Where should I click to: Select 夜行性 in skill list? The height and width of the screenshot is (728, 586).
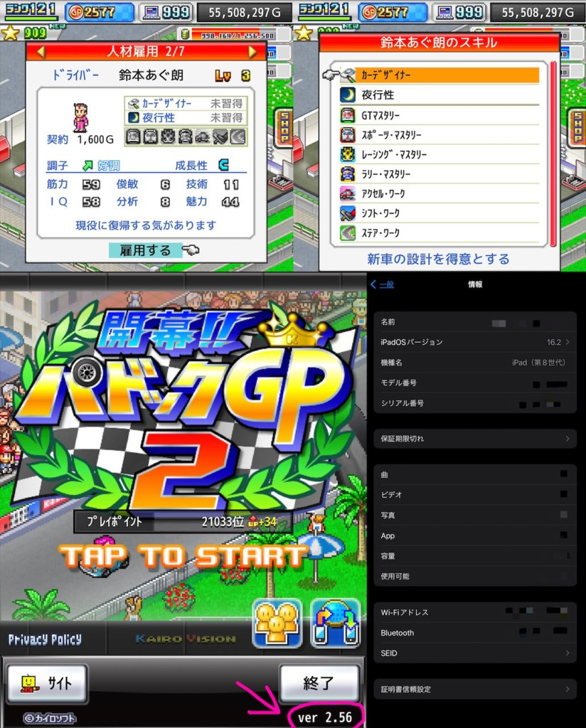tap(439, 95)
